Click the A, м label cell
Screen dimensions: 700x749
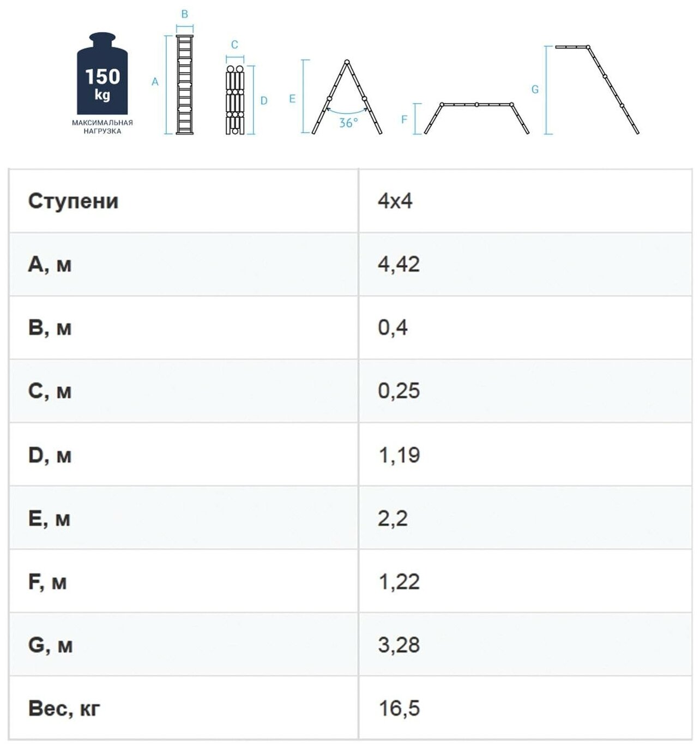point(184,265)
